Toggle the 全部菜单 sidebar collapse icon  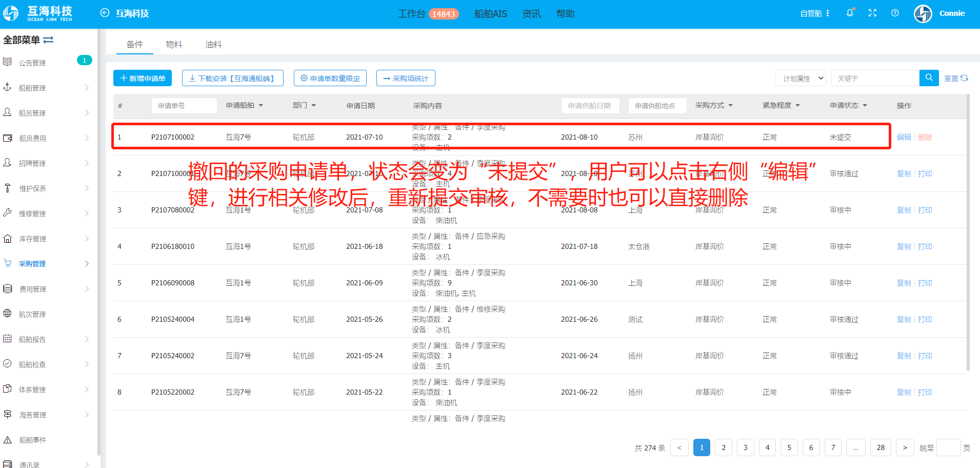coord(48,40)
